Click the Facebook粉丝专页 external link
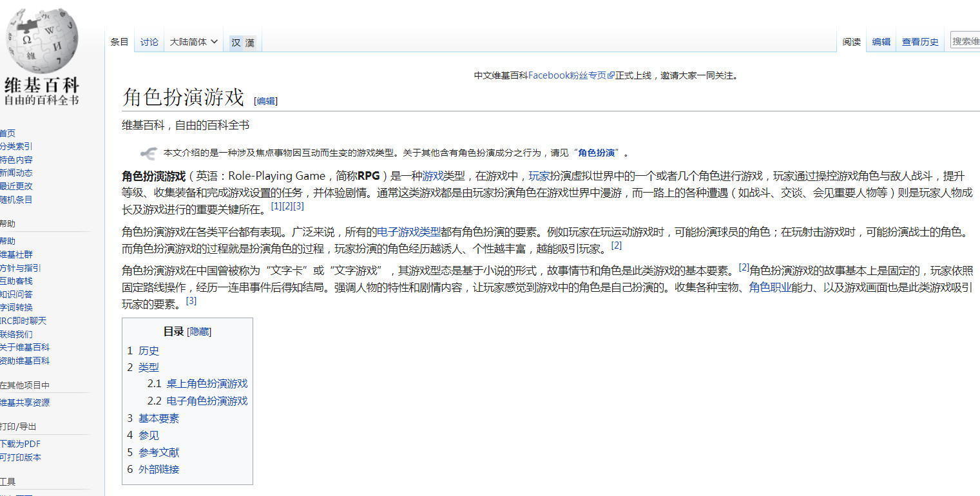This screenshot has width=980, height=496. [570, 75]
